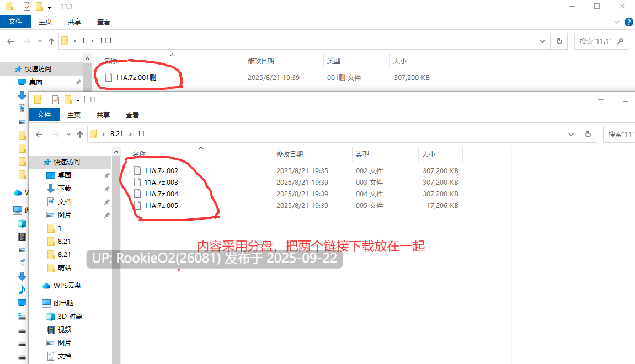Screen dimensions: 635x364
Task: Sort by 大小 column in 11 window
Action: coord(429,154)
